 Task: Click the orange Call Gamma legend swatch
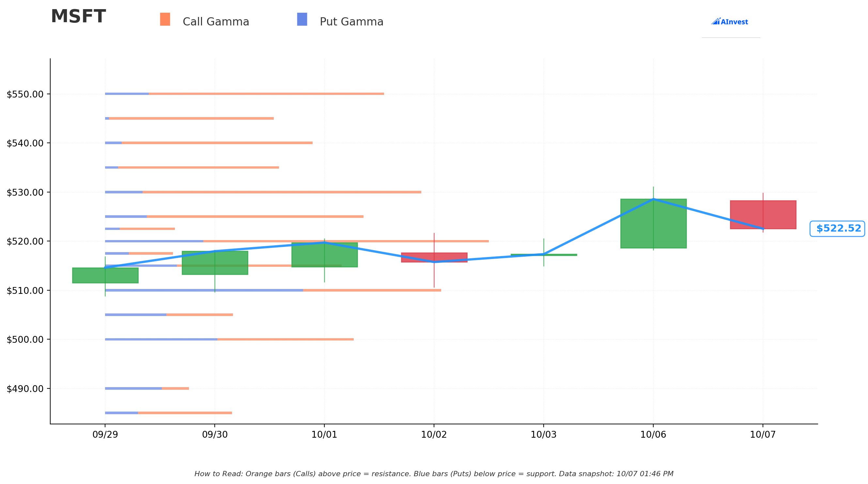(x=165, y=19)
